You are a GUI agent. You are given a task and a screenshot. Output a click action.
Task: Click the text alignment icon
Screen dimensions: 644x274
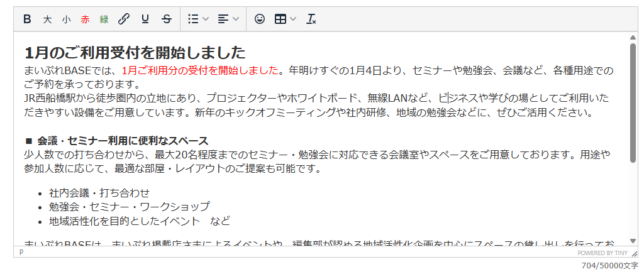[x=223, y=19]
